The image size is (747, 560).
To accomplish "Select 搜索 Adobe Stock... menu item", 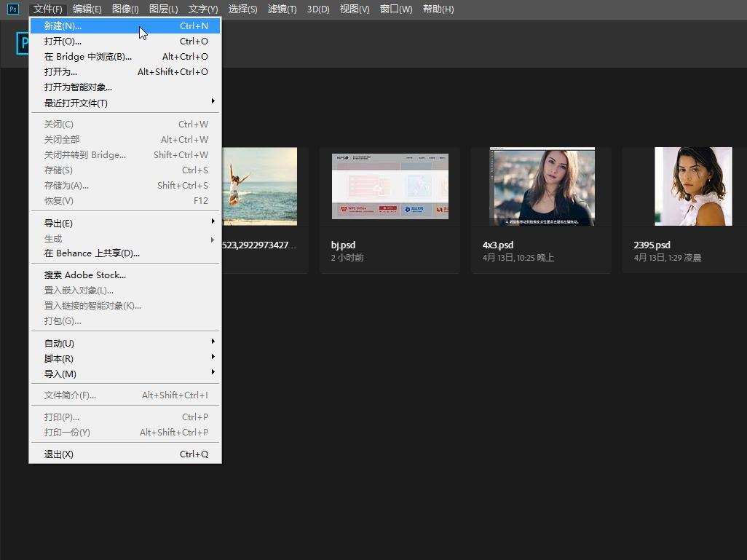I will 85,275.
